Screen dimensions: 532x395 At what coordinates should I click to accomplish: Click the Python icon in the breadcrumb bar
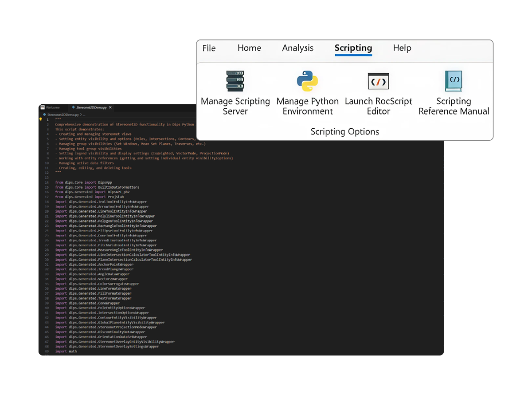pyautogui.click(x=44, y=115)
